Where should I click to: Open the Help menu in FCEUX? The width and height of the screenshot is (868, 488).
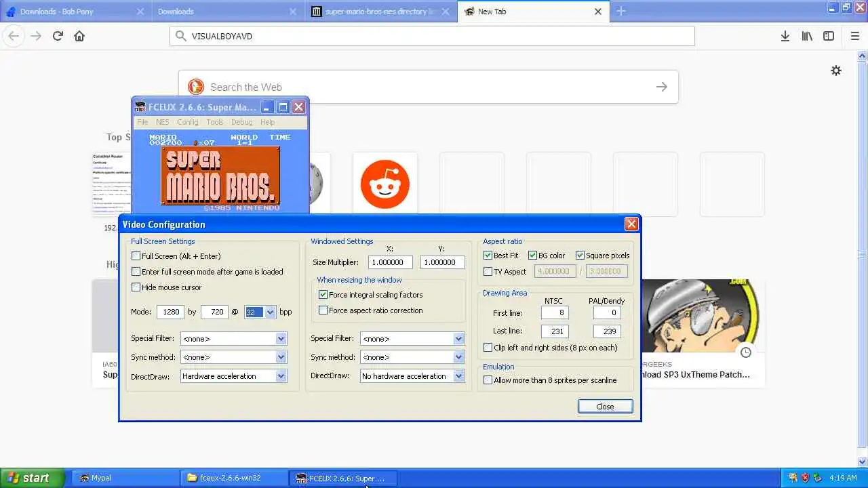[268, 122]
